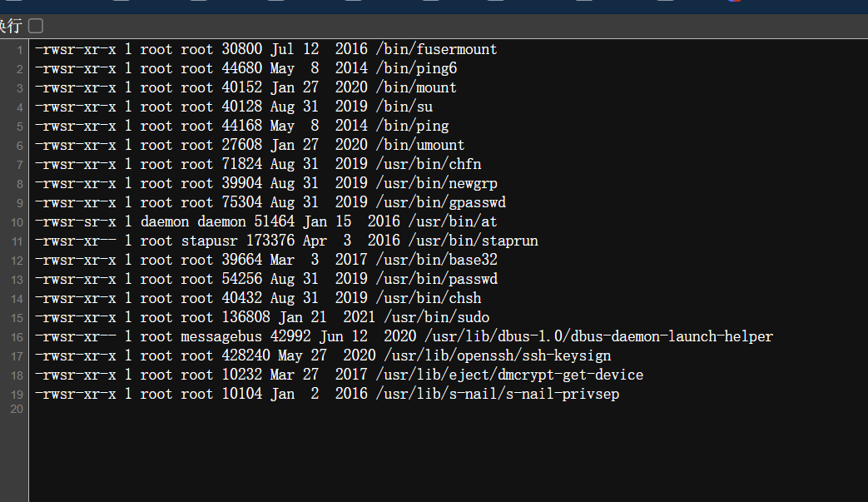Click line number 15 in the gutter
The width and height of the screenshot is (868, 502).
point(16,317)
